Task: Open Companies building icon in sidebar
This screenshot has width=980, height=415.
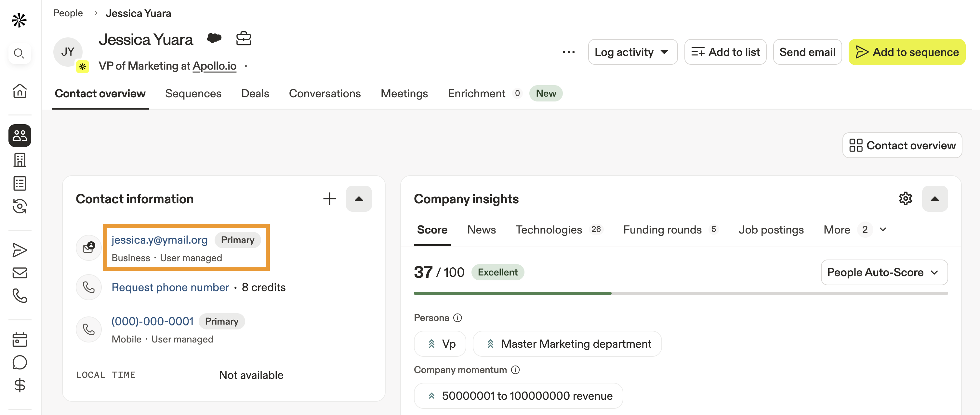Action: tap(20, 160)
